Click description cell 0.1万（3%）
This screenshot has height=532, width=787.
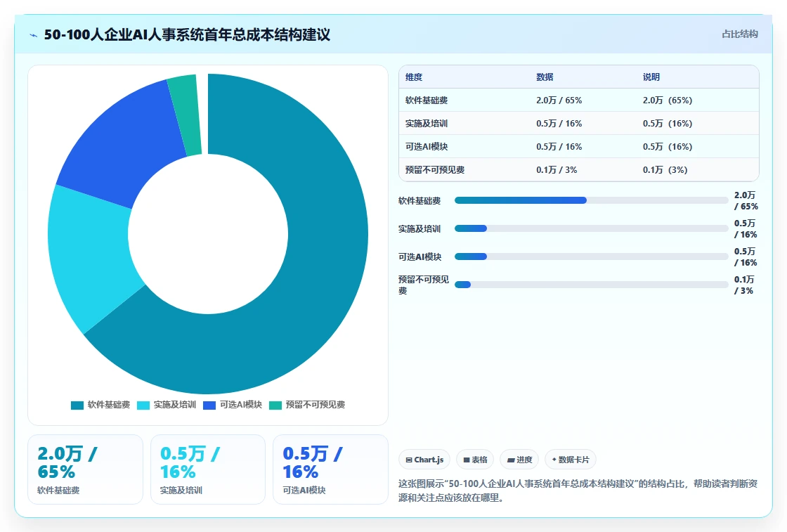665,169
